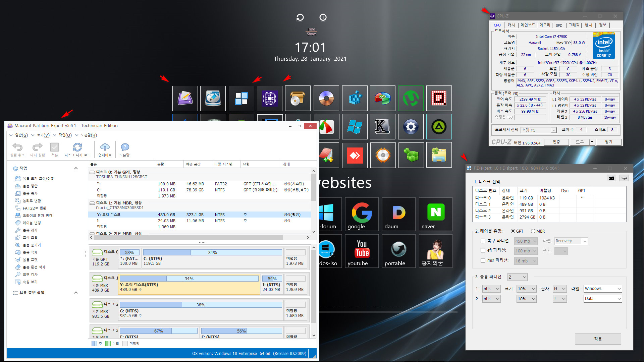The image size is (644, 362).
Task: Launch the AnyDesk red launcher icon
Action: pyautogui.click(x=355, y=155)
